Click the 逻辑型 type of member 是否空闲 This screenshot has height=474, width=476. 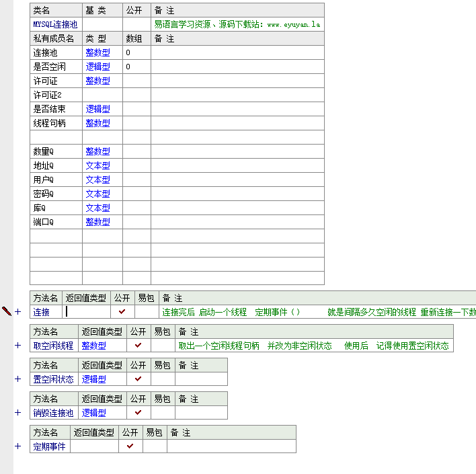97,67
